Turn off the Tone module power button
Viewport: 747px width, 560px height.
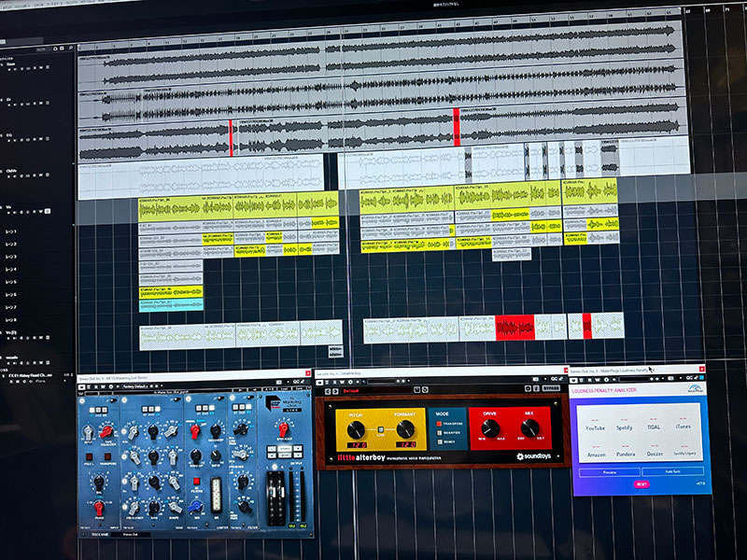[x=123, y=399]
